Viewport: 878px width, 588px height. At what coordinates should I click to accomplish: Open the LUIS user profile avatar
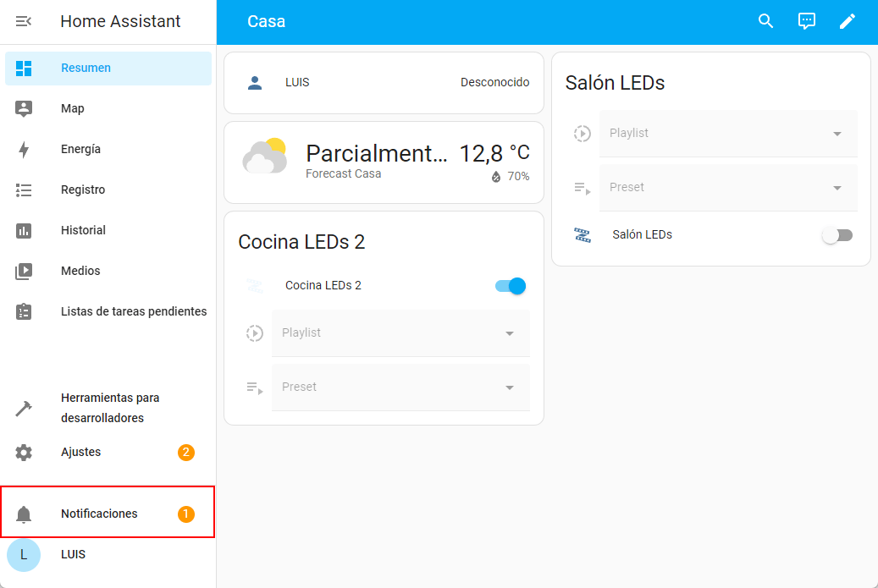[x=24, y=555]
